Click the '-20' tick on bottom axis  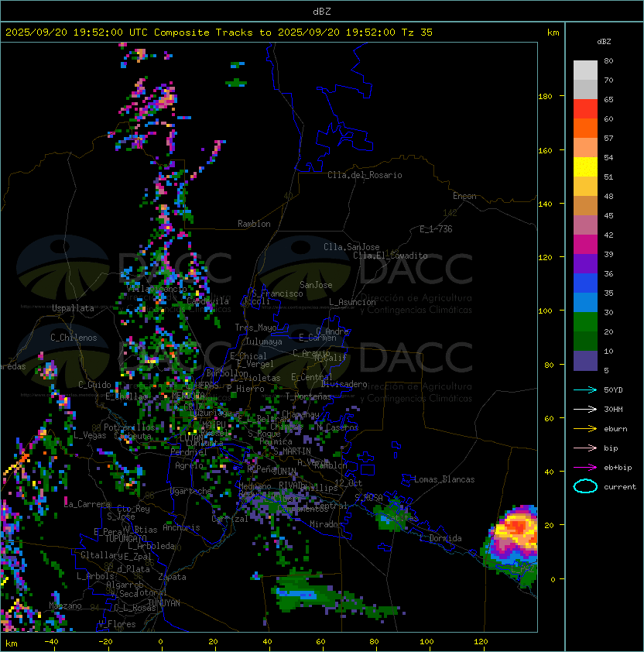point(105,642)
